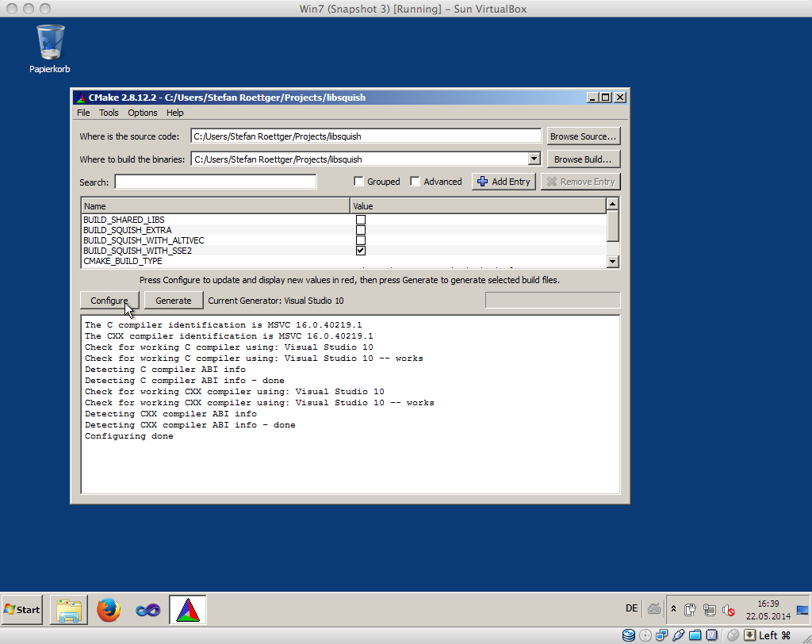Click the VirtualBox mouse integration indicator
This screenshot has width=812, height=644.
coord(733,635)
